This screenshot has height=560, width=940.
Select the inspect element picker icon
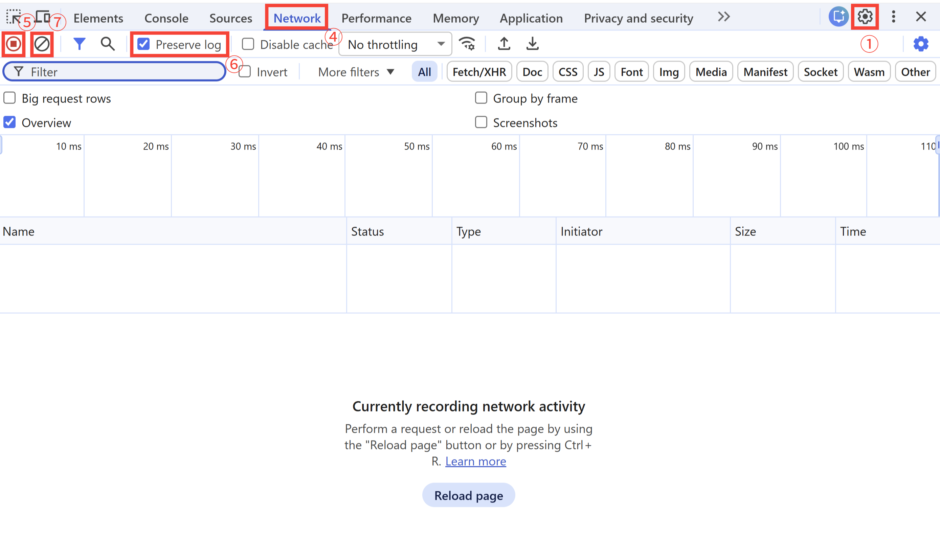13,17
